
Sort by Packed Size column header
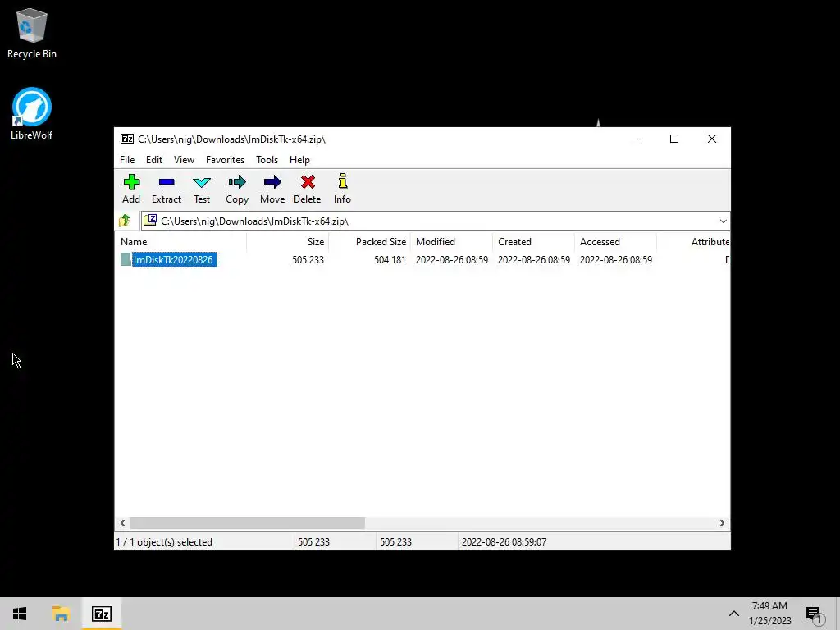click(x=370, y=242)
